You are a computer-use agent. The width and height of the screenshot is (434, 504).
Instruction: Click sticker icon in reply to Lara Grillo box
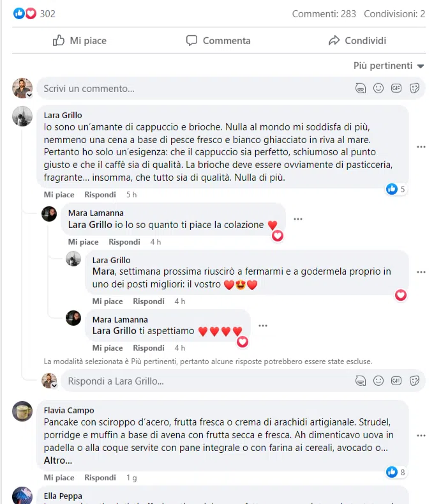(x=414, y=381)
